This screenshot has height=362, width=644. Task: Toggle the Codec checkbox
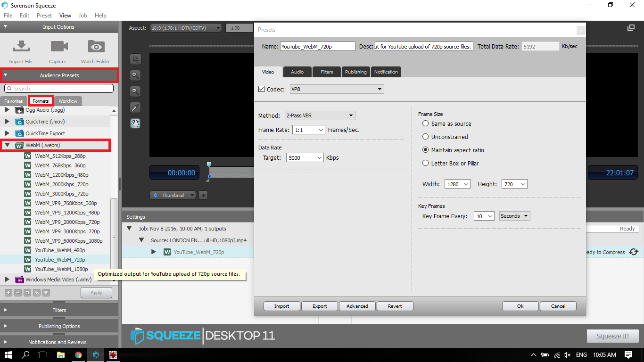coord(262,89)
